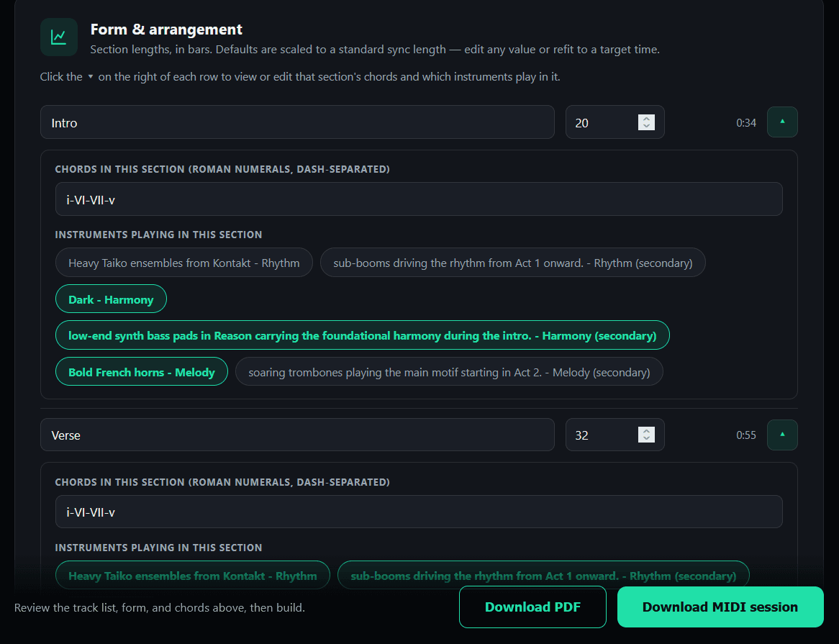Edit the Intro section name field
Viewport: 839px width, 644px height.
[297, 122]
